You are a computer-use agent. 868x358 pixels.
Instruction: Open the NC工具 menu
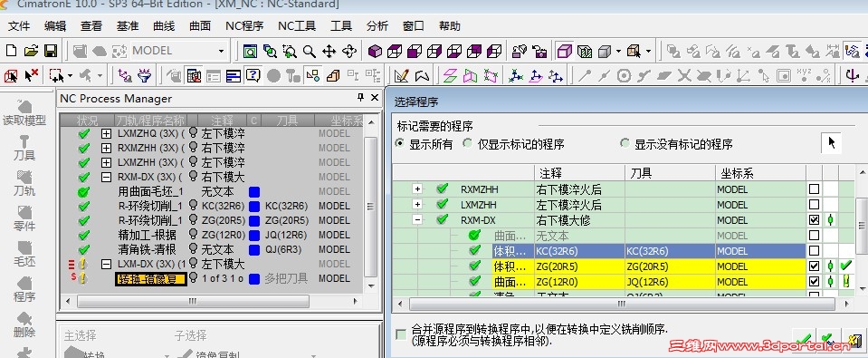coord(297,26)
